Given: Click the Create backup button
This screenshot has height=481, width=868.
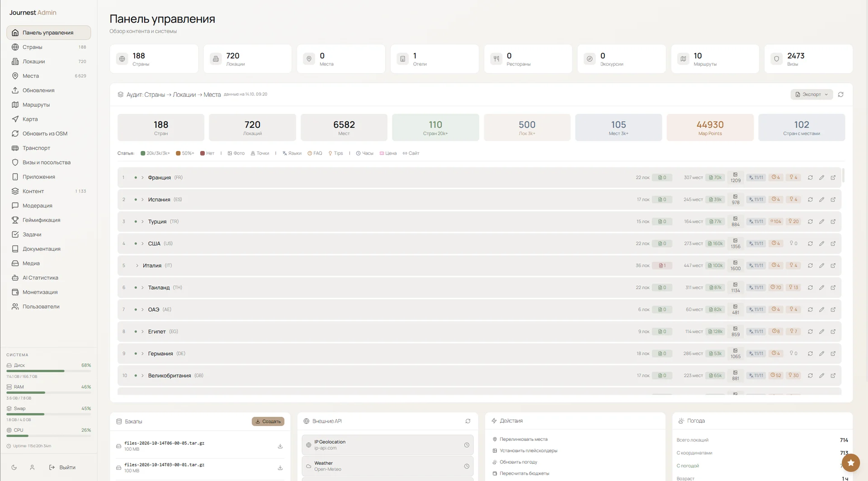Looking at the screenshot, I should pyautogui.click(x=268, y=421).
